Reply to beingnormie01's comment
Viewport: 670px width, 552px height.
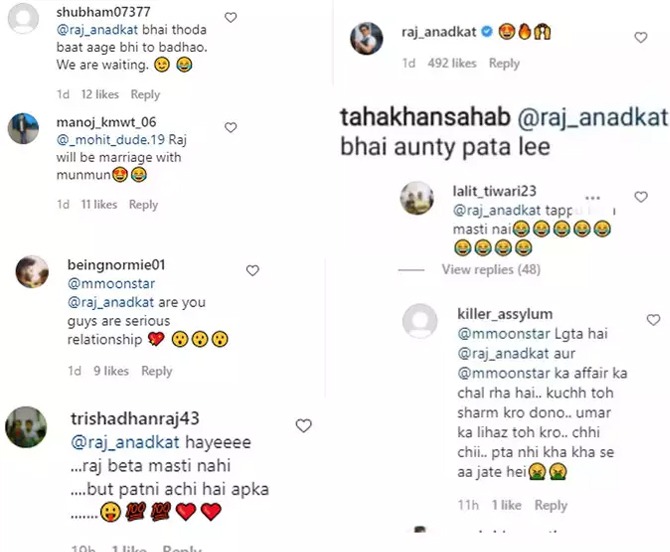(157, 371)
